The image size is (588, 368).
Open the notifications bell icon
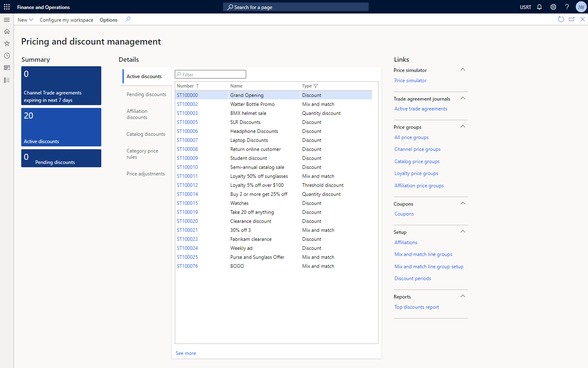click(539, 7)
